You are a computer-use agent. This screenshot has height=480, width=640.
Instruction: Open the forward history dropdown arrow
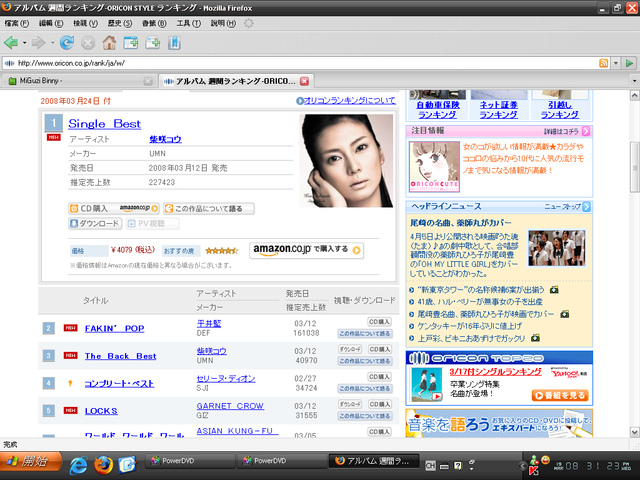(52, 42)
